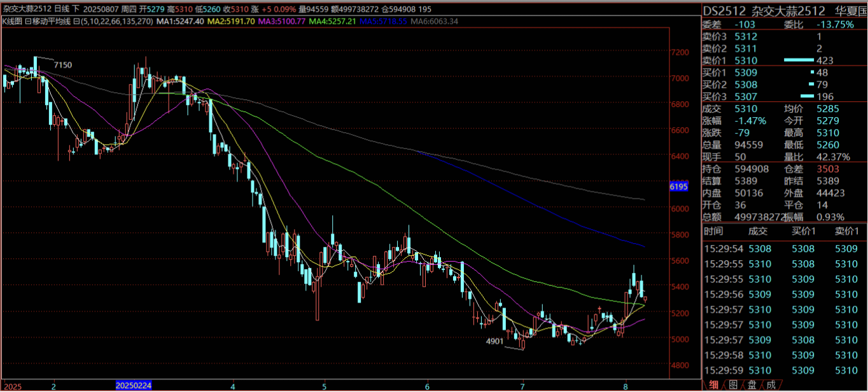868x392 pixels.
Task: Switch to the 细 (detail) tab
Action: pyautogui.click(x=714, y=384)
